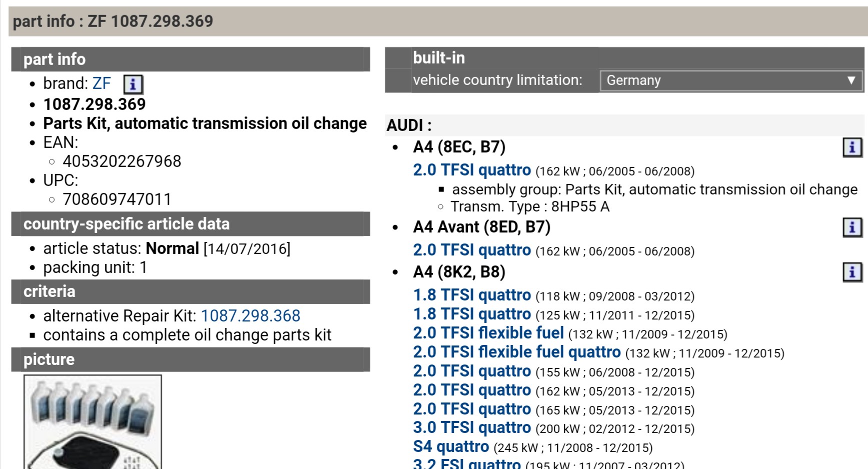Select 2.0 TFSI quattro under A4 (8EC, B7)
Image resolution: width=868 pixels, height=469 pixels.
coord(471,170)
